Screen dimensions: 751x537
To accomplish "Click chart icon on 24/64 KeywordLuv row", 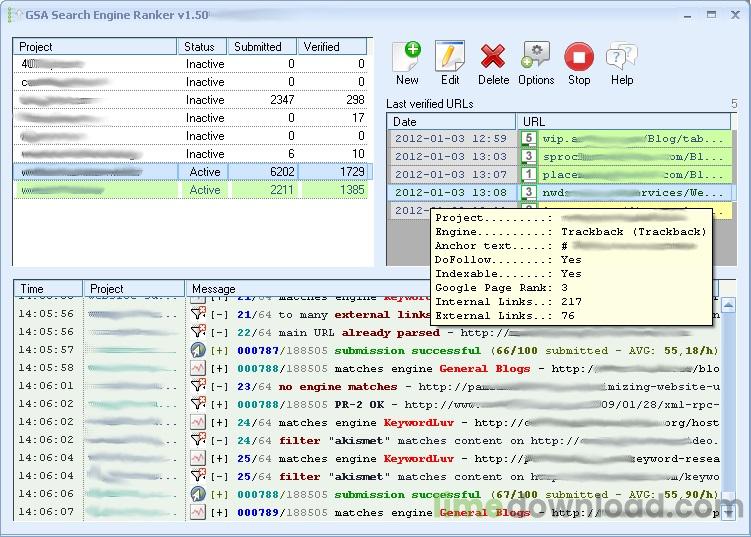I will coord(198,422).
